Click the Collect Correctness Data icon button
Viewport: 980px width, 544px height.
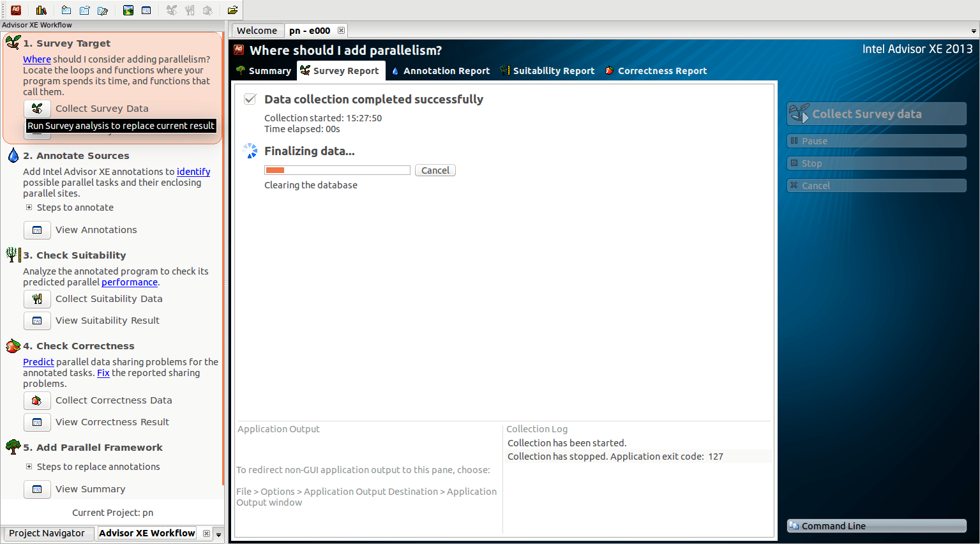pos(37,400)
